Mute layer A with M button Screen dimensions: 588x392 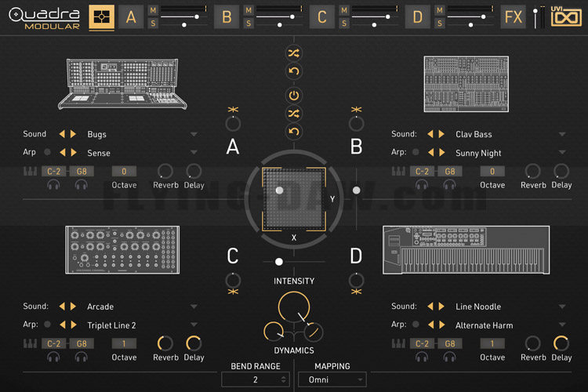point(153,11)
